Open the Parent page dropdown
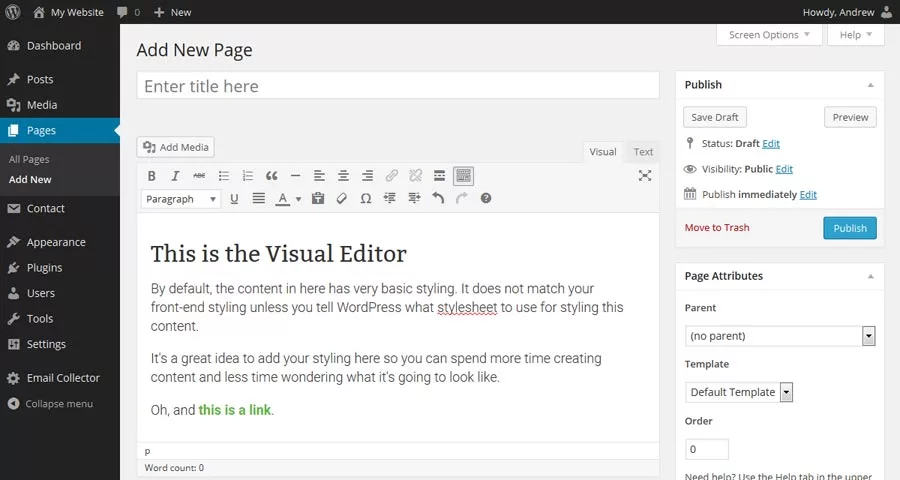This screenshot has width=900, height=480. pos(780,336)
